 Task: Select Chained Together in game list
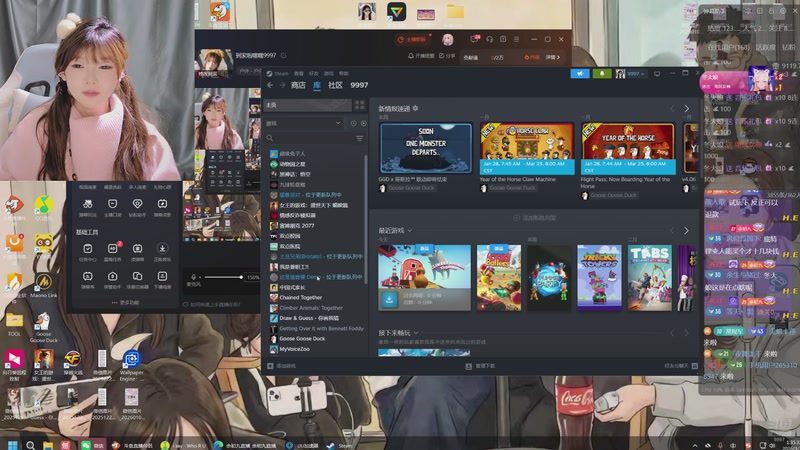(317, 297)
